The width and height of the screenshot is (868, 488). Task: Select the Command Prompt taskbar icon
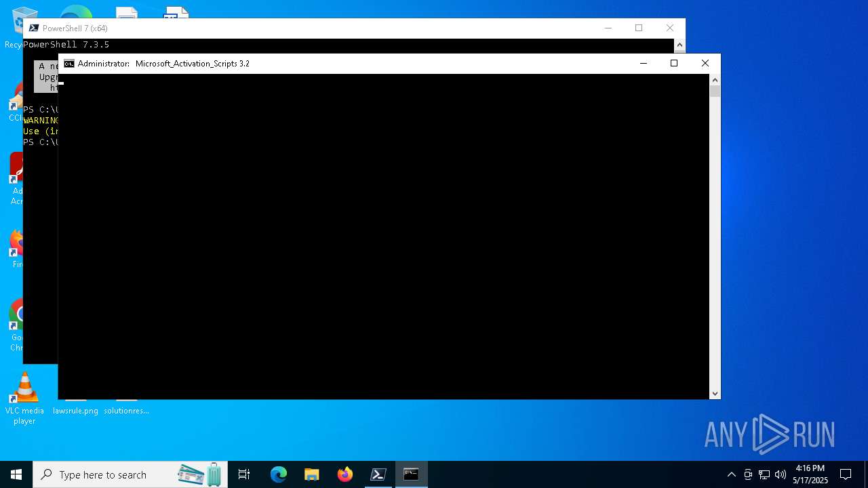point(412,474)
